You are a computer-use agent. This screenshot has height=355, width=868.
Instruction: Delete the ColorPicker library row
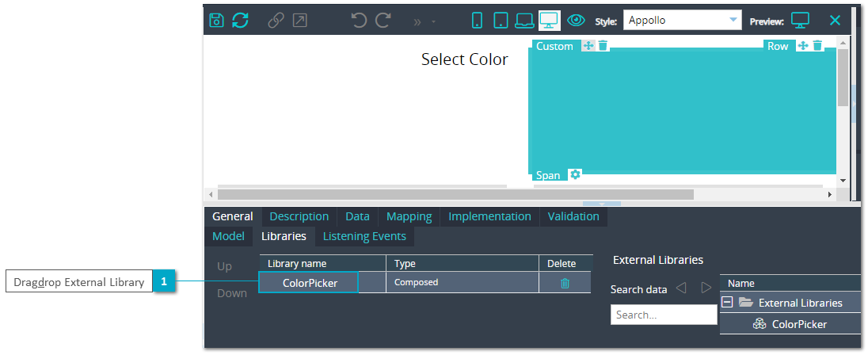(x=565, y=283)
